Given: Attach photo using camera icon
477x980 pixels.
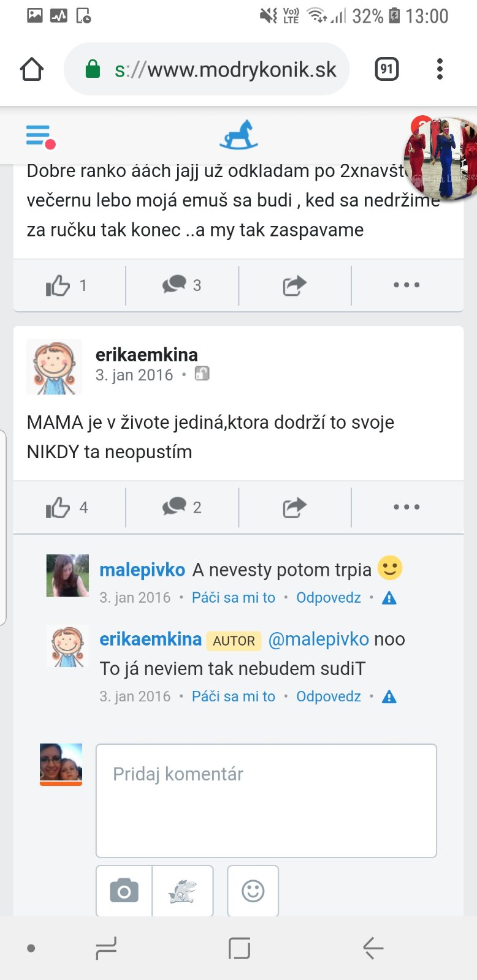Looking at the screenshot, I should click(124, 891).
